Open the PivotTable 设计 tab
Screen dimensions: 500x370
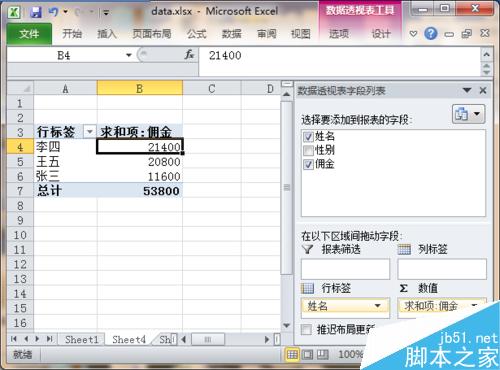coord(381,34)
